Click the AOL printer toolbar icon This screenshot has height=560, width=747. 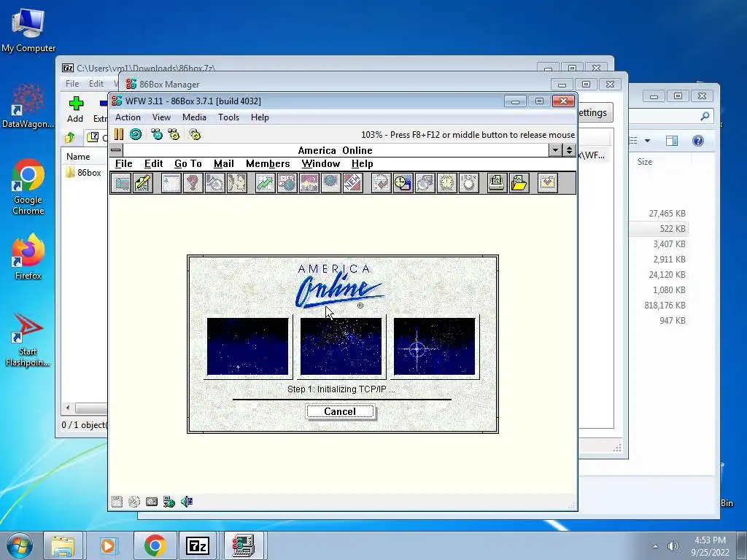click(497, 183)
